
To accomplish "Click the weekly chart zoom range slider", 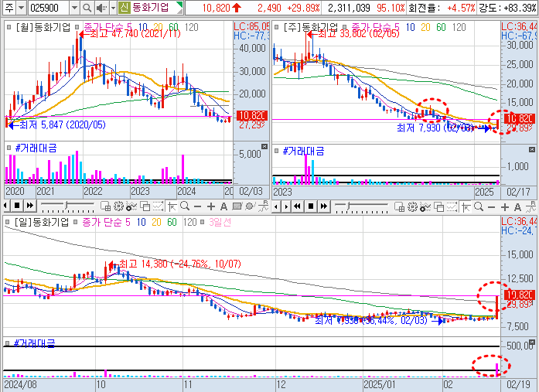I will 362,206.
